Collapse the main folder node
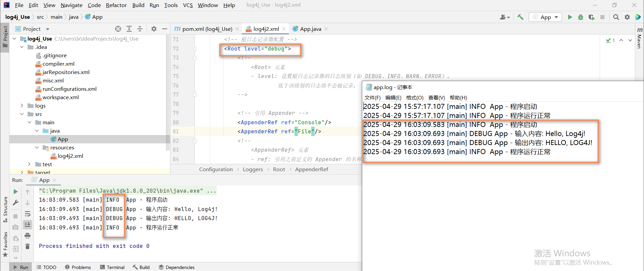 pos(30,123)
